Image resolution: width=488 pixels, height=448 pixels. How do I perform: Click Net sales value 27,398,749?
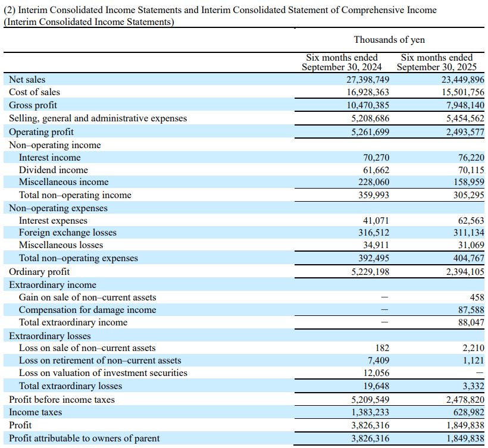pyautogui.click(x=368, y=79)
